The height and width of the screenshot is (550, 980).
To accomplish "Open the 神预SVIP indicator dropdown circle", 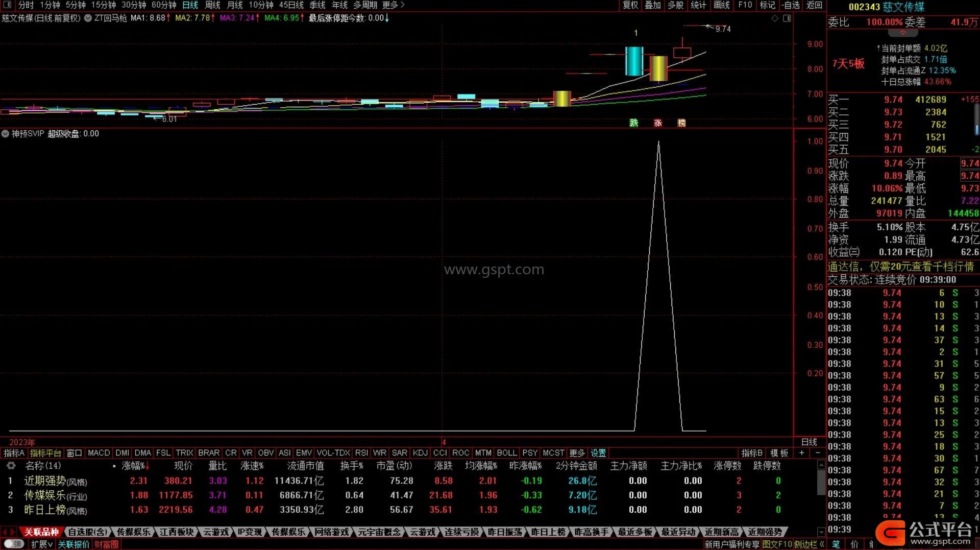I will coord(5,134).
